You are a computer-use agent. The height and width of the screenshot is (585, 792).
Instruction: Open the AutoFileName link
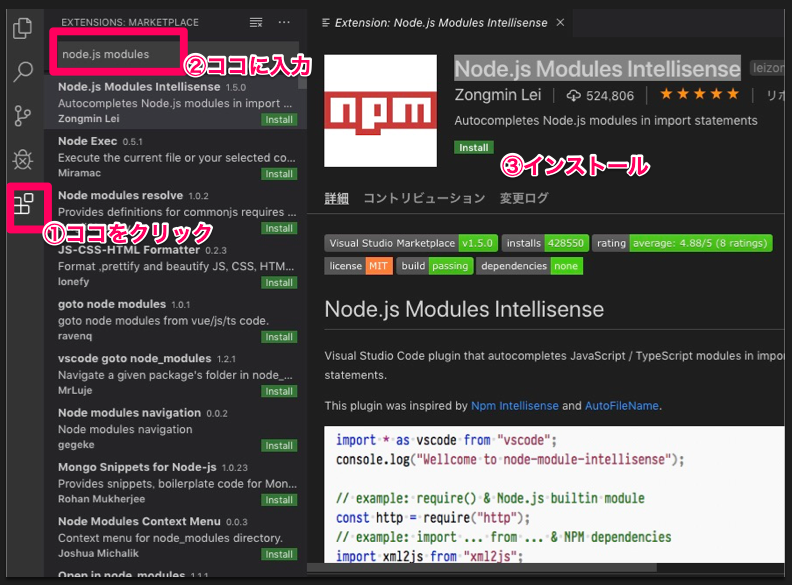point(621,406)
